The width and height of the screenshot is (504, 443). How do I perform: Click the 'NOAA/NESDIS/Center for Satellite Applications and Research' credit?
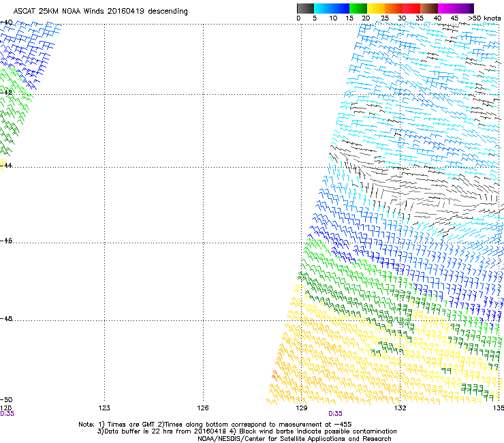click(294, 439)
